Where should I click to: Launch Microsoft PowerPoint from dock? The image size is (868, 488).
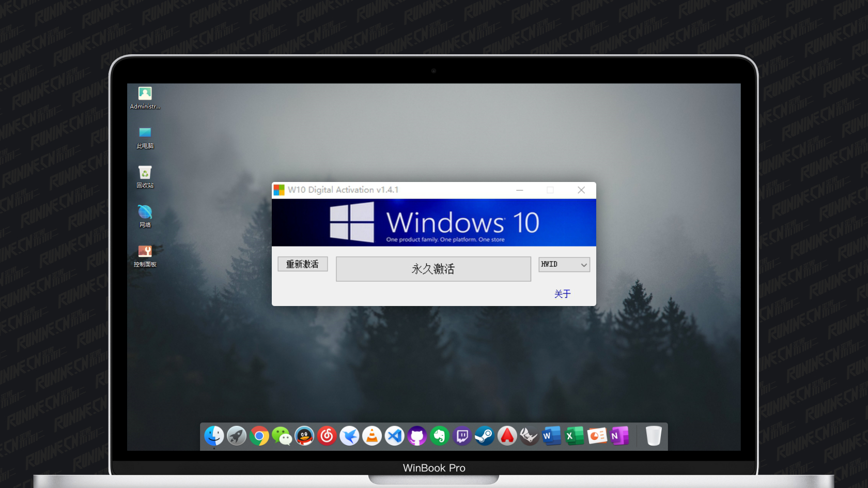pos(597,436)
